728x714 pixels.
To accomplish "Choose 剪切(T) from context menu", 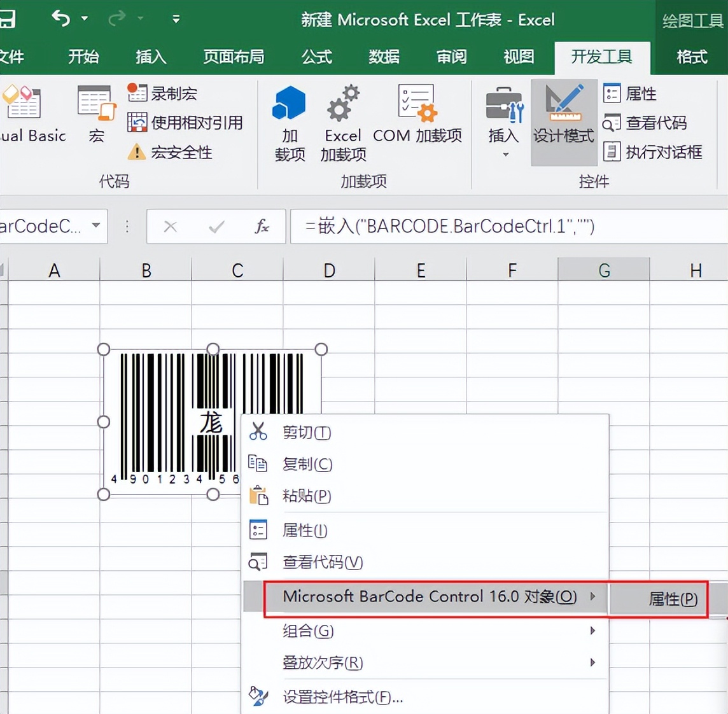I will (426, 433).
